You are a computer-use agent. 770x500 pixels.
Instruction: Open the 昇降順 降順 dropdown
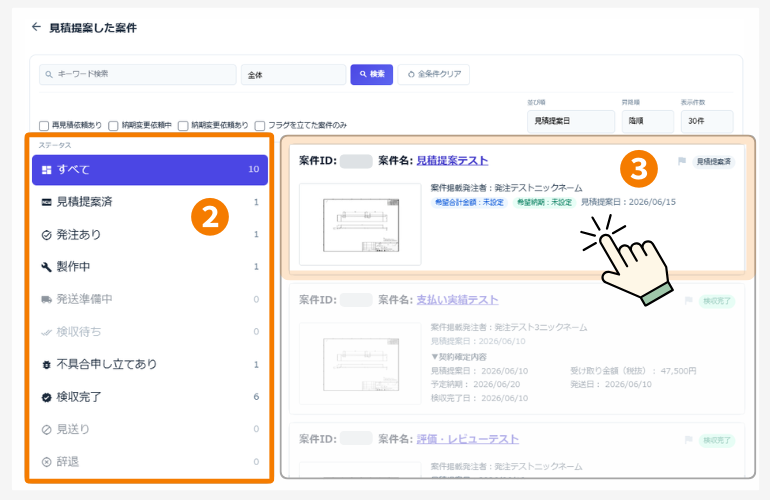click(x=648, y=121)
